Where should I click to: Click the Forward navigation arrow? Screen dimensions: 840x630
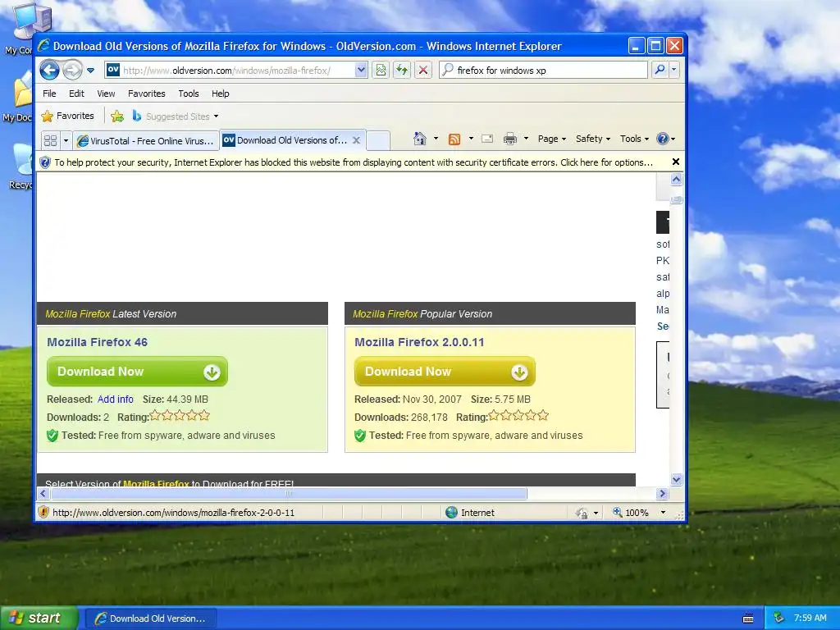click(72, 71)
